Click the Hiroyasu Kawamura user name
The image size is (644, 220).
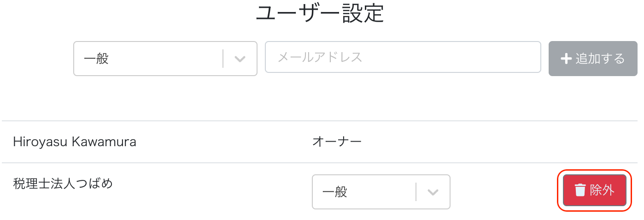(x=75, y=142)
